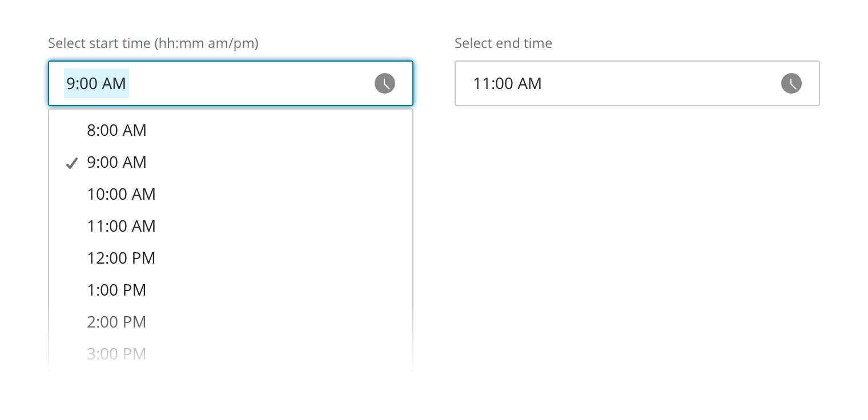Choose the checked 9:00 AM list option
Image resolution: width=868 pixels, height=420 pixels.
[x=116, y=163]
